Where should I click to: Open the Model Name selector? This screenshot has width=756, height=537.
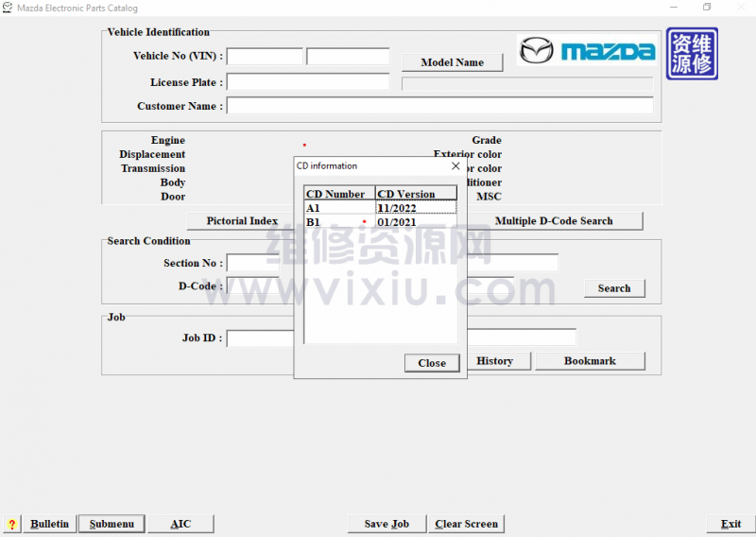[453, 62]
